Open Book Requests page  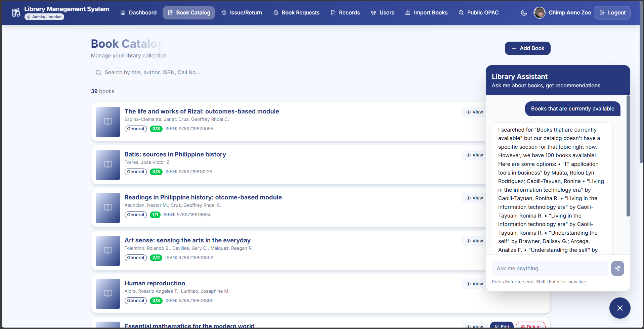(x=296, y=13)
